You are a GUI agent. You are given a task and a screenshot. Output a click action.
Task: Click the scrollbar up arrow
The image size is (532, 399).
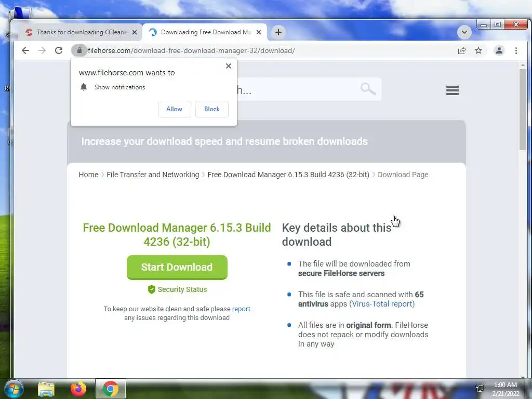click(523, 64)
